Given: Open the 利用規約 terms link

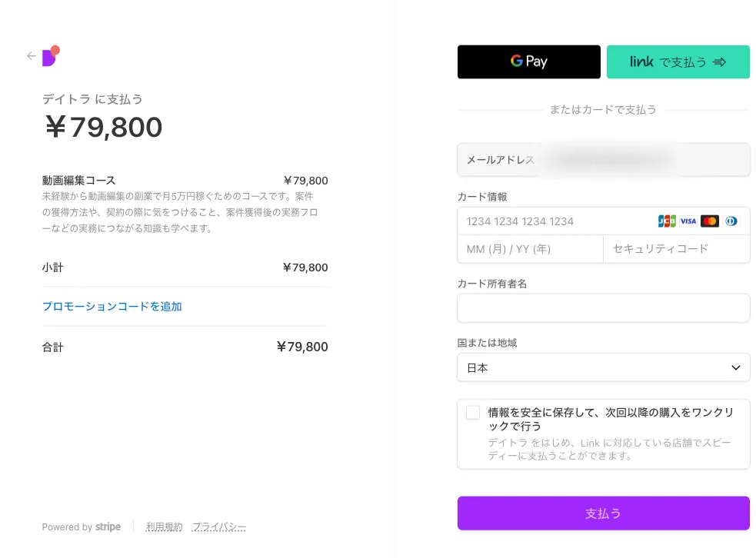Looking at the screenshot, I should [x=164, y=527].
